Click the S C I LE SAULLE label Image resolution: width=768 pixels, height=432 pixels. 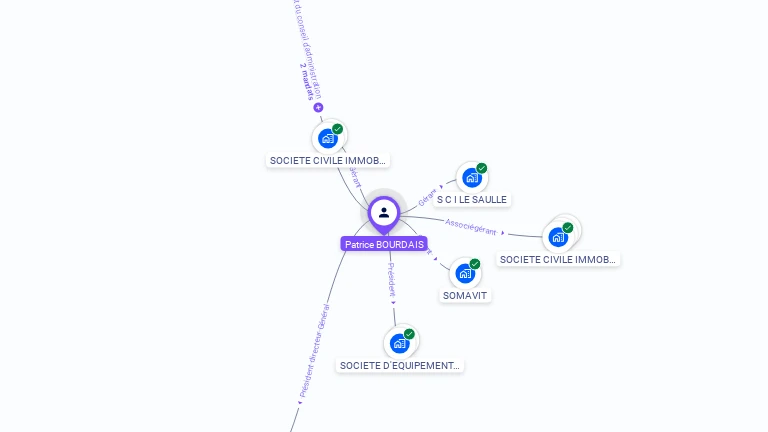tap(472, 199)
